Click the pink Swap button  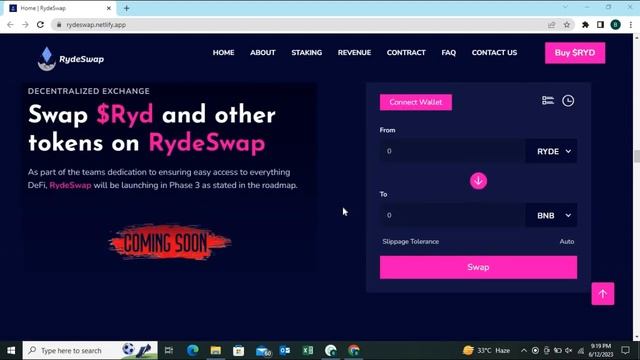pyautogui.click(x=478, y=267)
